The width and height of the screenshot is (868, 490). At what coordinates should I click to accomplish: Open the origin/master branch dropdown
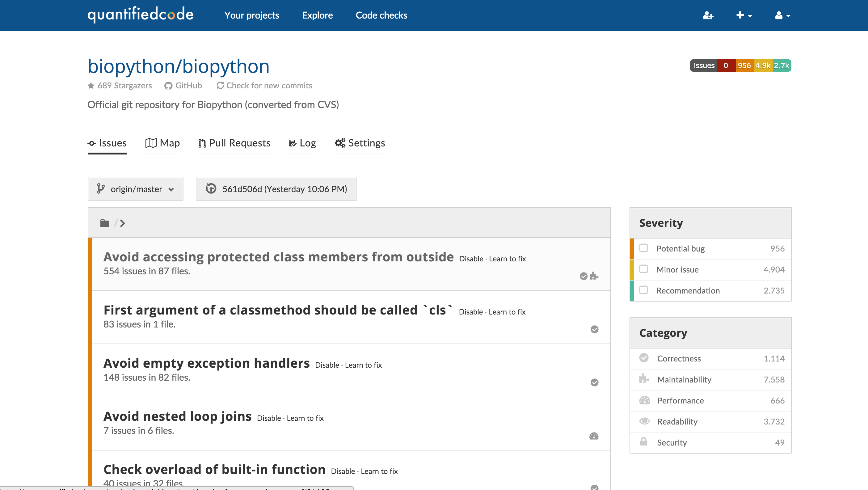click(136, 189)
